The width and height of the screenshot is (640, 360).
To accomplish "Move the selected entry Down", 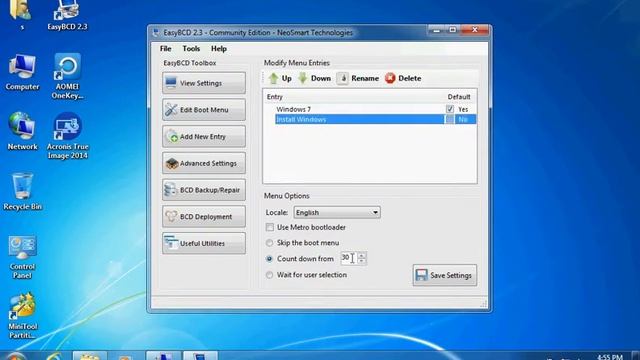I will tap(314, 78).
